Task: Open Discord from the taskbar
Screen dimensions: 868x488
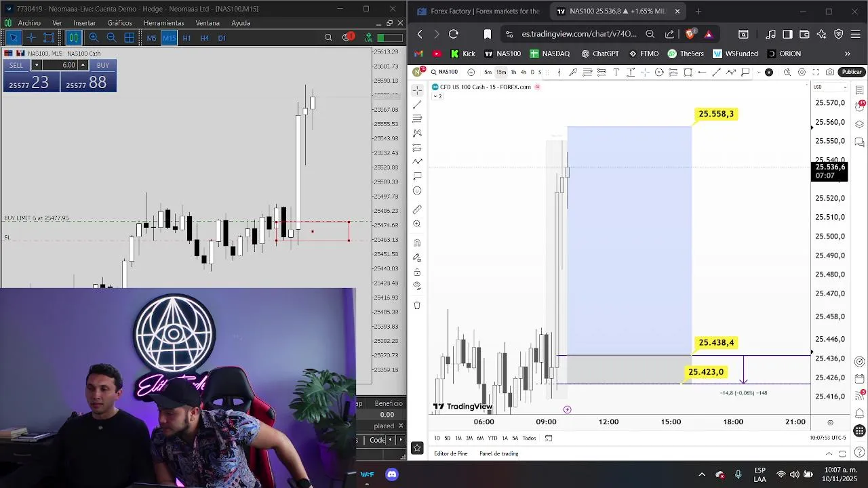Action: (x=392, y=474)
